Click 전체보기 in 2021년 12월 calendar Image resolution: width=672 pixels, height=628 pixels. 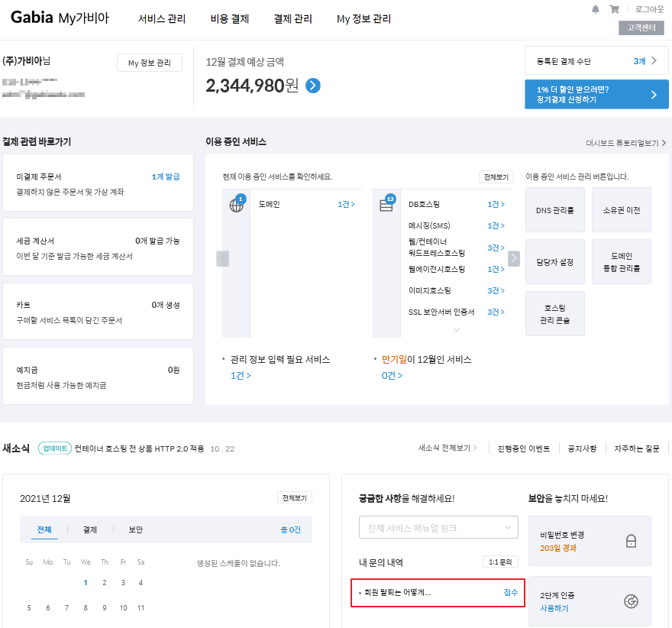pos(295,498)
